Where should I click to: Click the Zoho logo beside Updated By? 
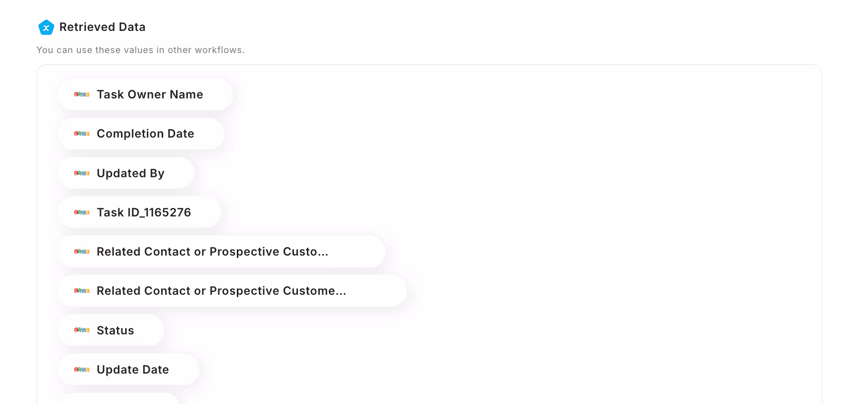coord(82,173)
